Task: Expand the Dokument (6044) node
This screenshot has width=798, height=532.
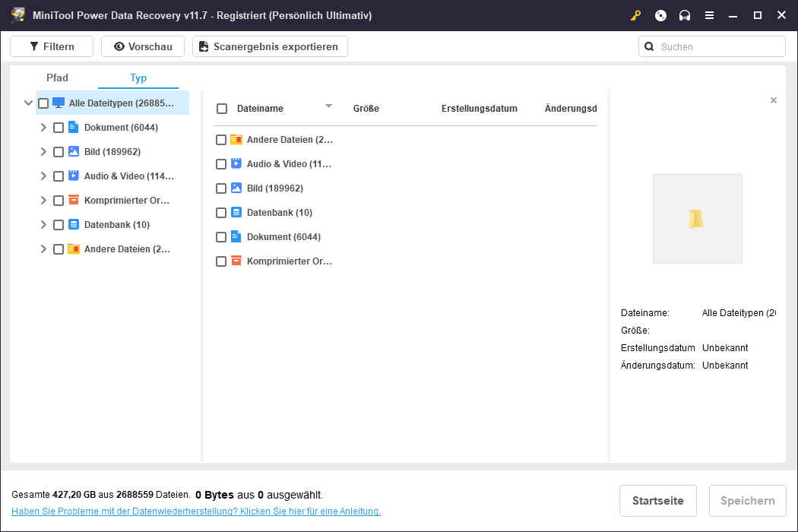Action: coord(43,127)
